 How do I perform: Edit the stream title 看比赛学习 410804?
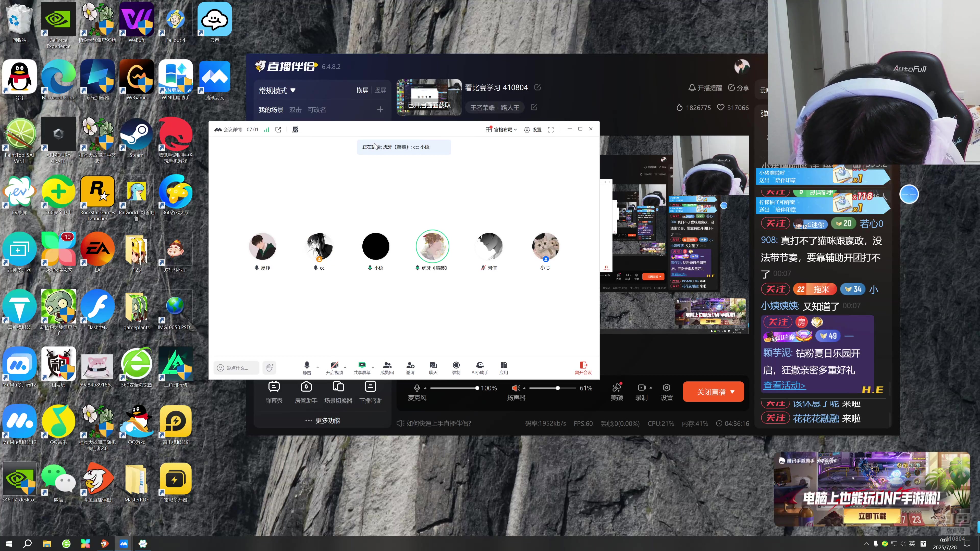point(537,87)
